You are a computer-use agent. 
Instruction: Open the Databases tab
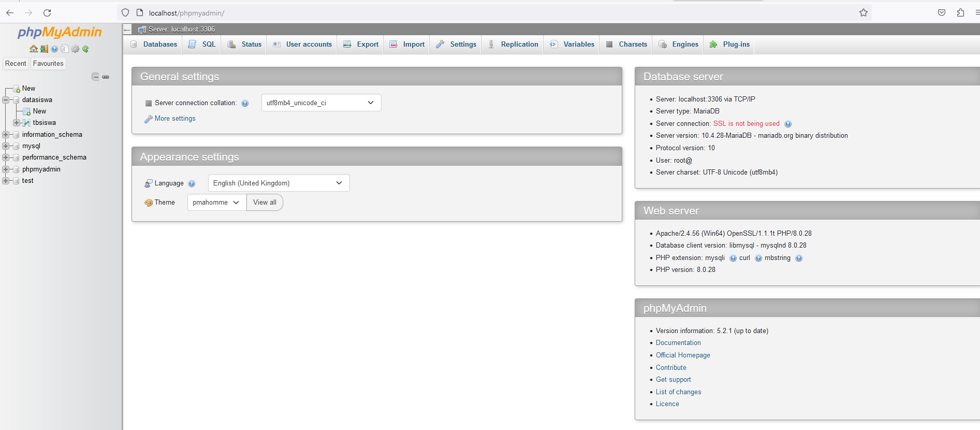153,45
